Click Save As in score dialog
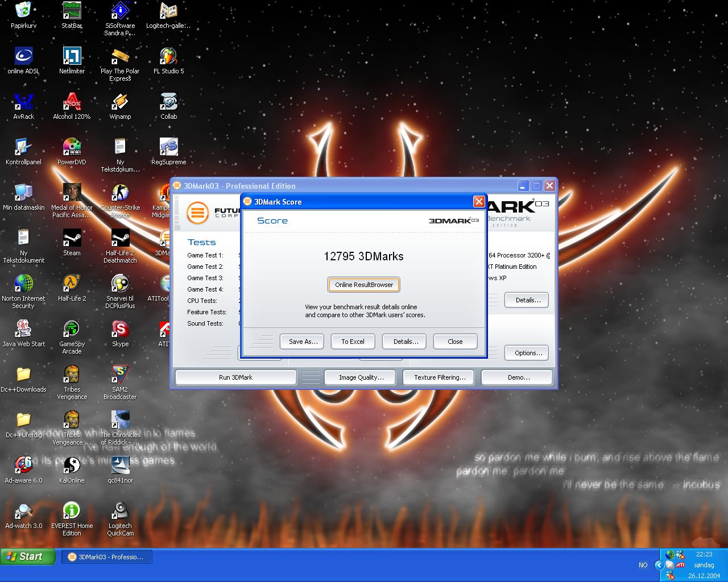The height and width of the screenshot is (582, 728). [x=303, y=342]
